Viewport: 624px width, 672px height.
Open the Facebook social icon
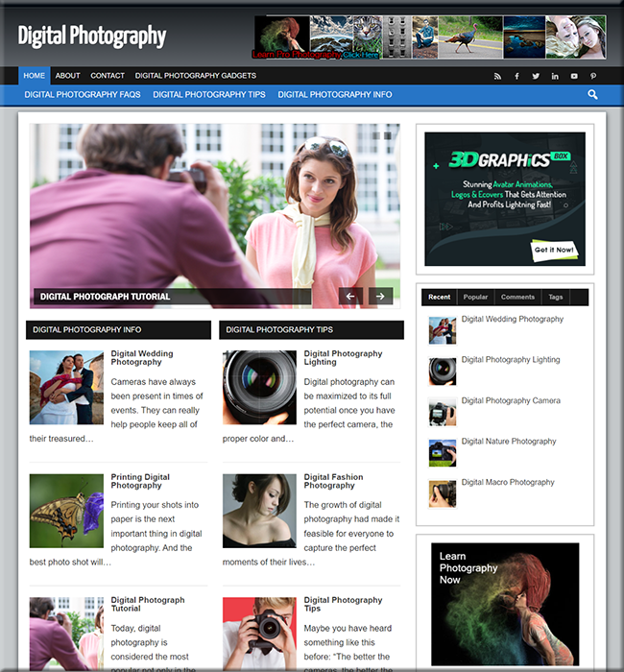pos(516,76)
